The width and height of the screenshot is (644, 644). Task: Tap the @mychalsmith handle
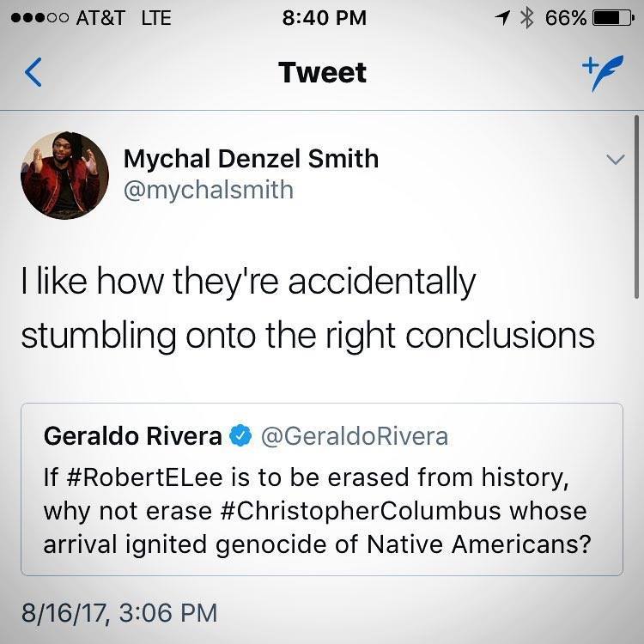click(209, 190)
